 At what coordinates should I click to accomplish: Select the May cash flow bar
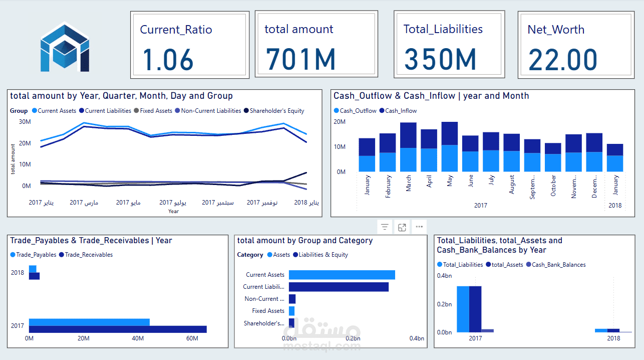click(449, 146)
